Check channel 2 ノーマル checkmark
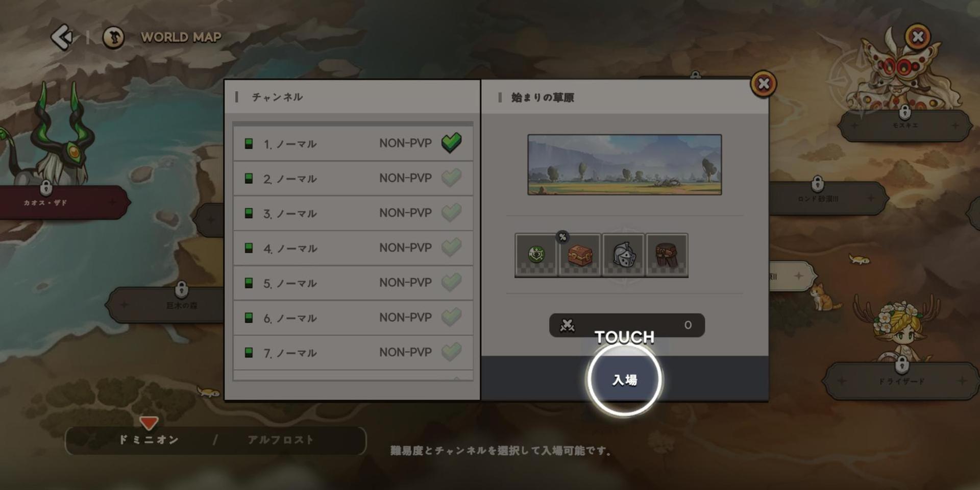Screen dimensions: 980x490 point(451,178)
